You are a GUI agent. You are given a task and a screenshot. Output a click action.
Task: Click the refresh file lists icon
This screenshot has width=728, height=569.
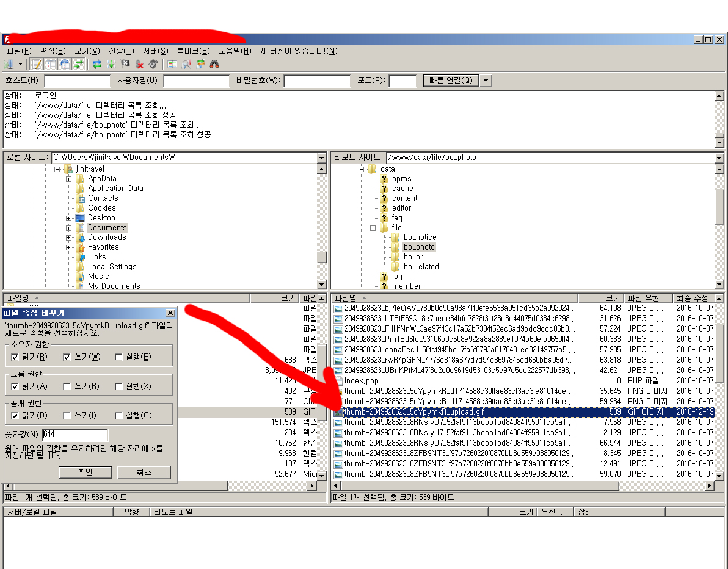click(x=97, y=65)
